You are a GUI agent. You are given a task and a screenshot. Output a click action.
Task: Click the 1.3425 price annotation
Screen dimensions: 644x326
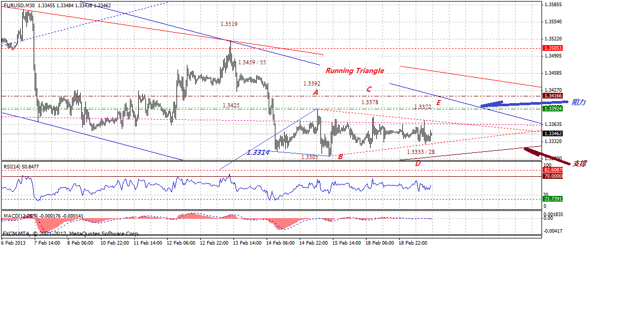pyautogui.click(x=231, y=105)
